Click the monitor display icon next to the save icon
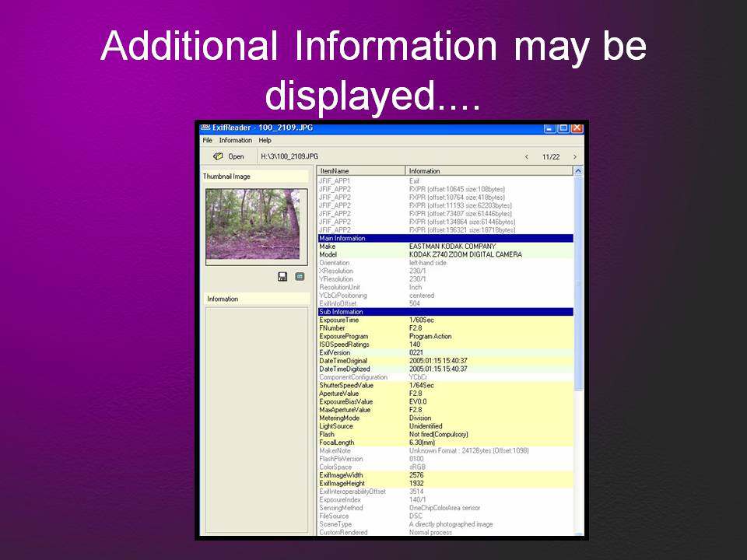The width and height of the screenshot is (747, 560). [x=300, y=276]
